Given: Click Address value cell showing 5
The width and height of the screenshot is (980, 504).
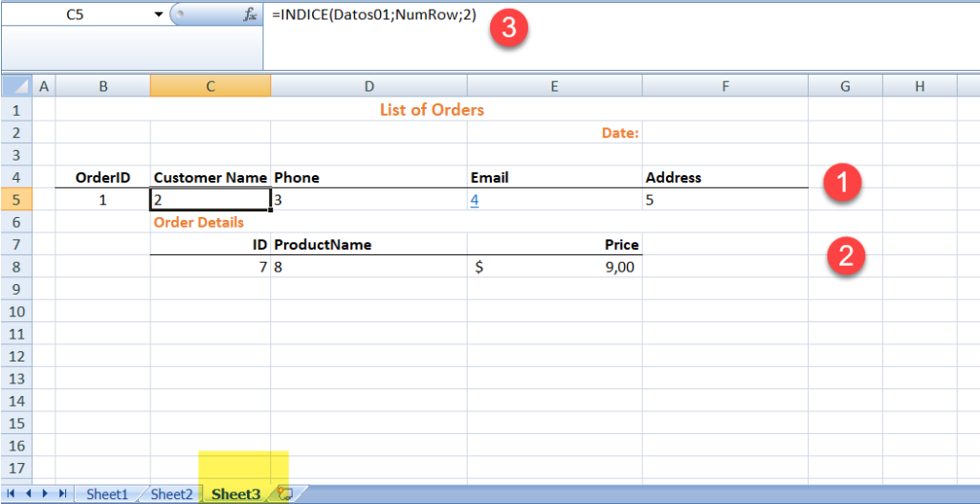Looking at the screenshot, I should [725, 201].
